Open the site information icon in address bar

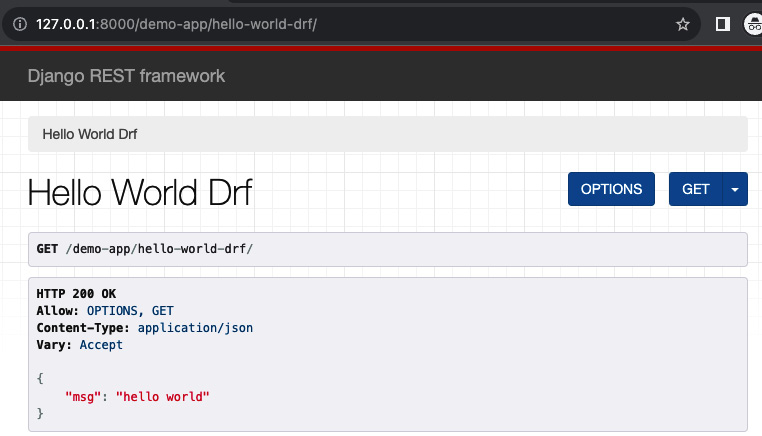click(x=20, y=24)
